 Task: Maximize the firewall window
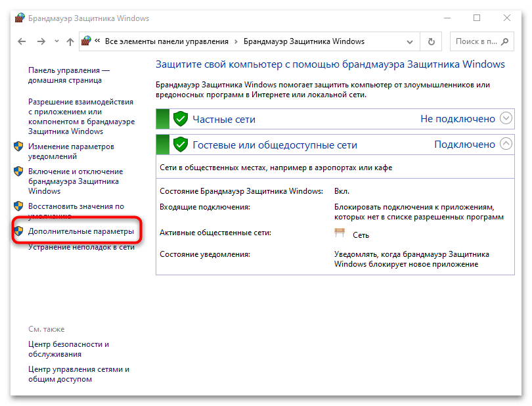pyautogui.click(x=477, y=18)
